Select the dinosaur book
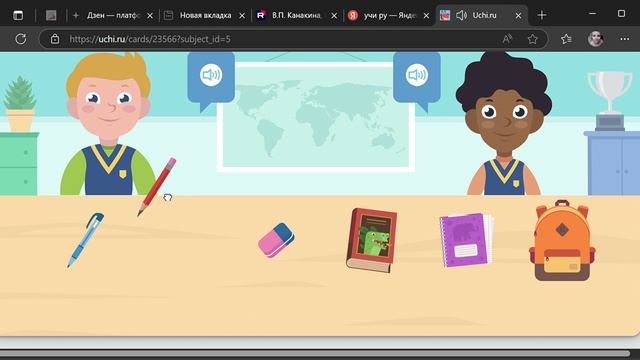Viewport: 640px width, 360px height. point(371,240)
